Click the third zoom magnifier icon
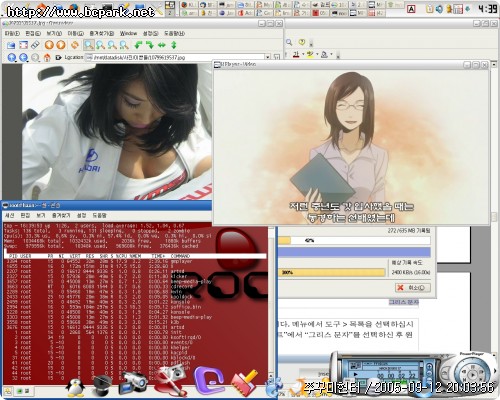The image size is (500, 400). (x=112, y=45)
